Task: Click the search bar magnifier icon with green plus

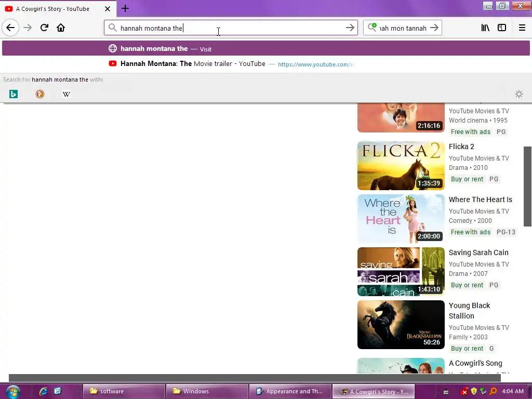Action: click(372, 27)
